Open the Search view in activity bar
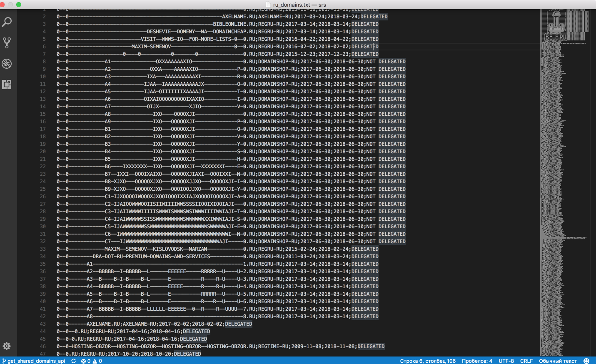 tap(7, 22)
